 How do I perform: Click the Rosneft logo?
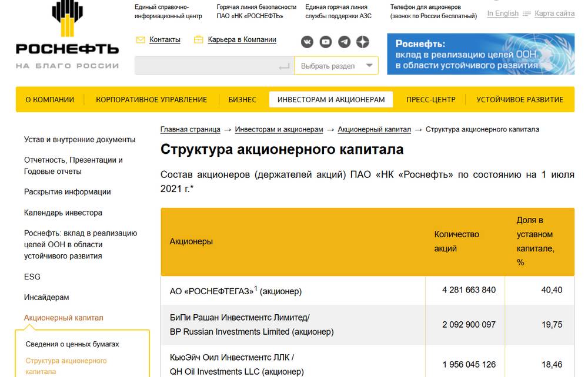(67, 36)
